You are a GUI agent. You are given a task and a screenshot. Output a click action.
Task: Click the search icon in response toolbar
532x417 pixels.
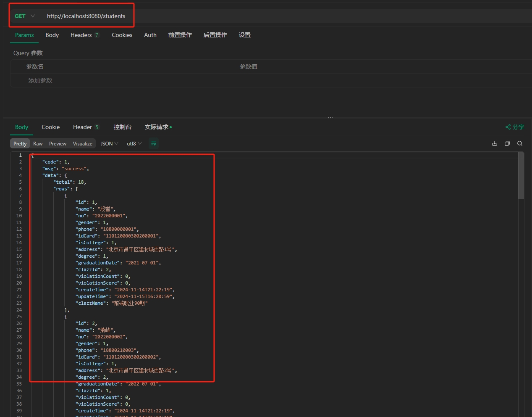[x=520, y=144]
